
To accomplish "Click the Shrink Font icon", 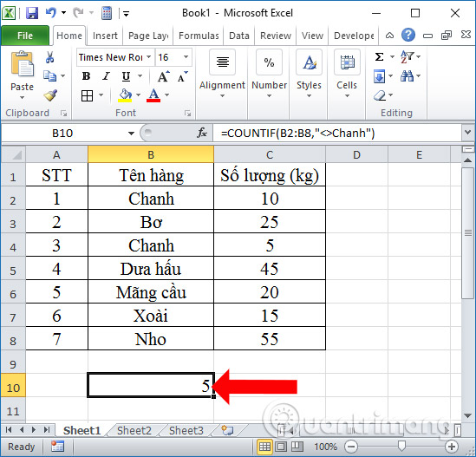I will (x=182, y=76).
